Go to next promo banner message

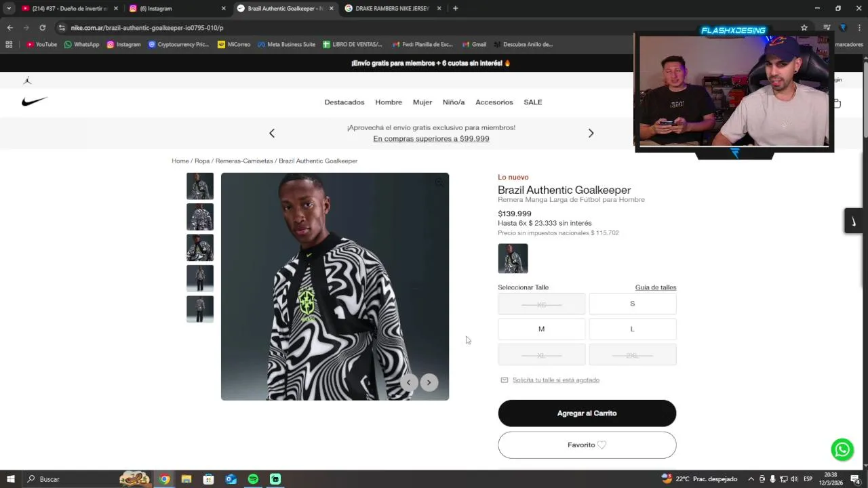coord(591,133)
